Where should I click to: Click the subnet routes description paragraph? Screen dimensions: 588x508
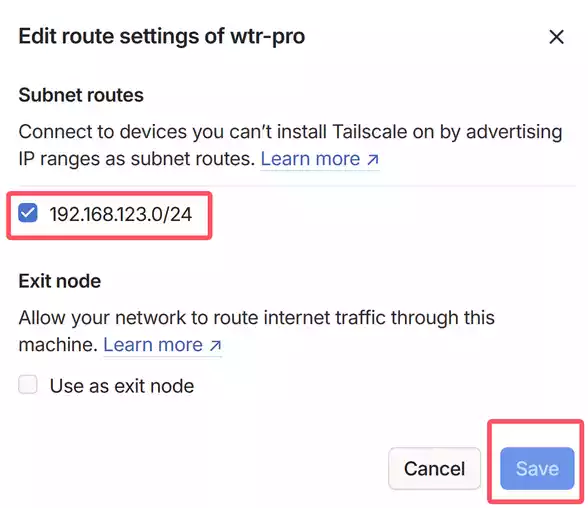click(x=290, y=145)
